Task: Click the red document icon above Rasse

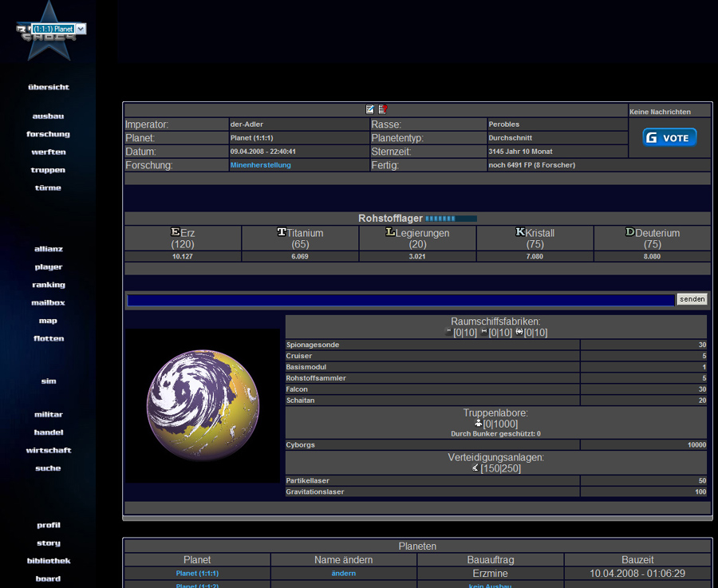Action: click(x=383, y=109)
